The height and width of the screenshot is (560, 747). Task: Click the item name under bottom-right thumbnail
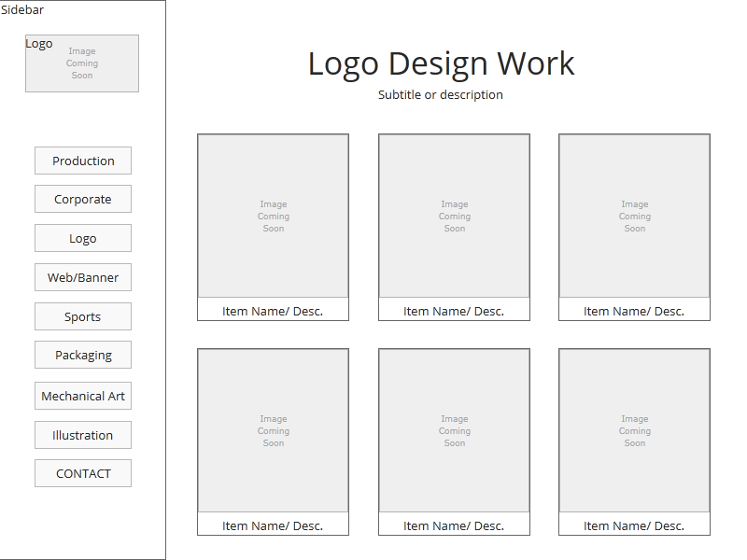[634, 525]
